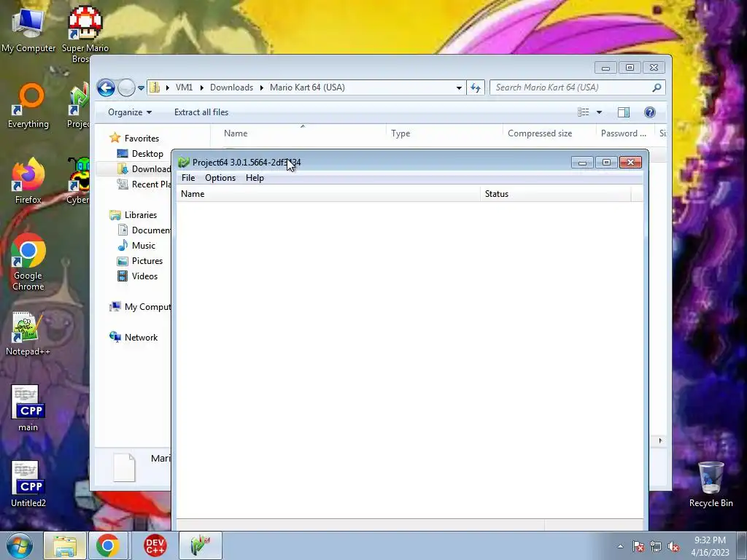747x560 pixels.
Task: Select the Project64 desktop shortcut behind Explorer
Action: (79, 106)
